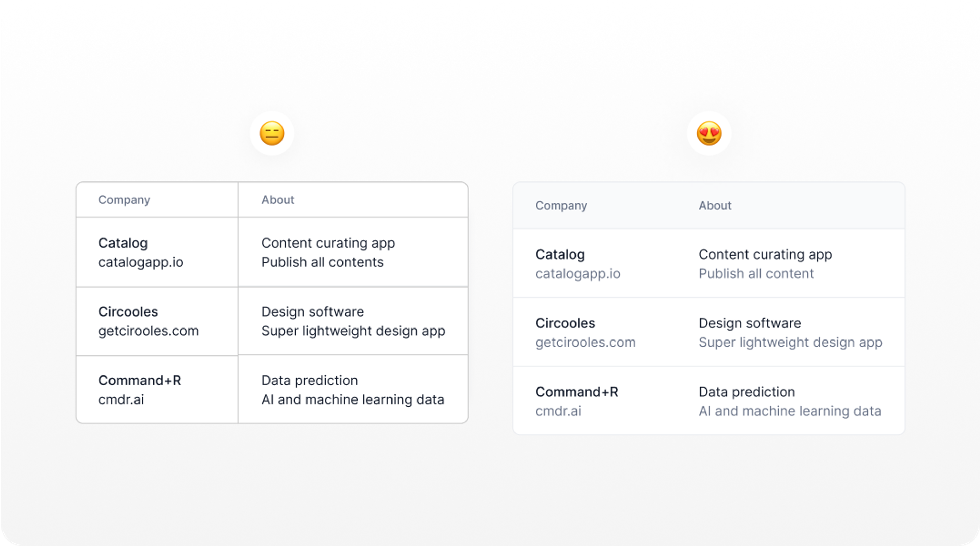Select the Company header in the bordered table
Viewport: 980px width, 546px height.
124,200
